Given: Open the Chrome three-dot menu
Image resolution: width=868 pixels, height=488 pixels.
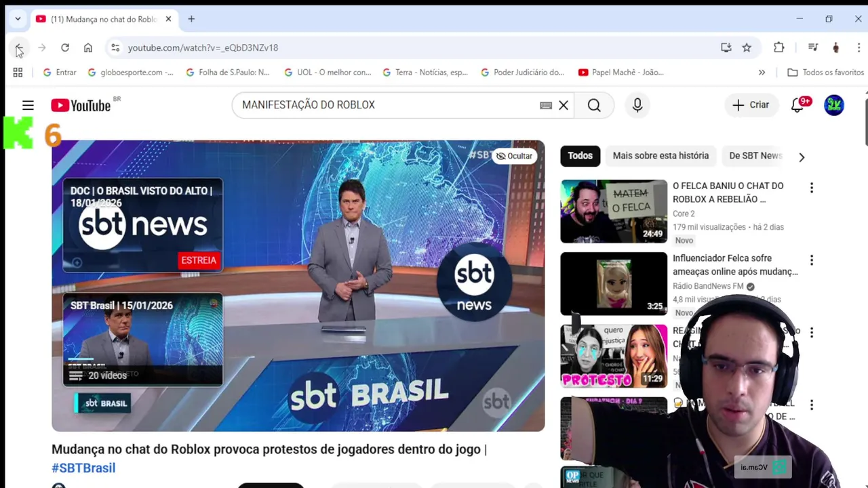Looking at the screenshot, I should tap(859, 47).
